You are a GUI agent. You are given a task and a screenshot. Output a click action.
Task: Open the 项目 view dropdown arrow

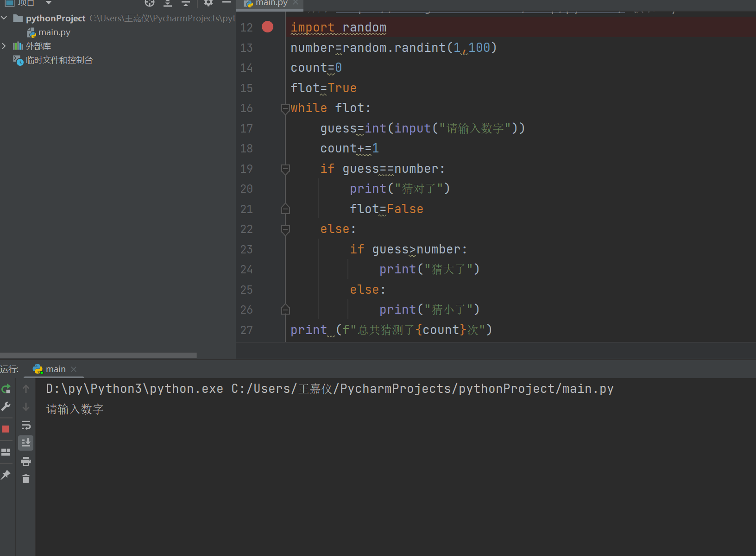point(48,3)
